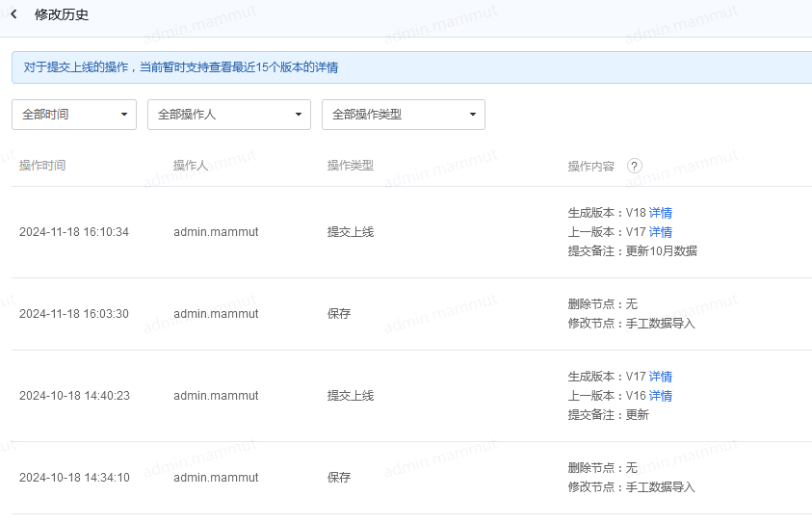Select timestamp 2024-10-18 14:34:10
Screen dimensions: 812x523
click(74, 478)
